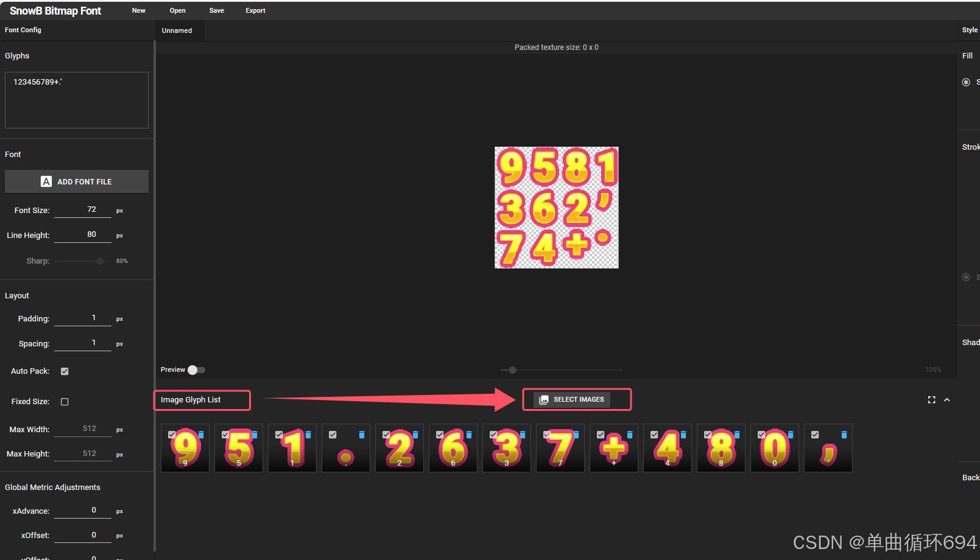Delete the glyph image labeled 3

[x=523, y=435]
